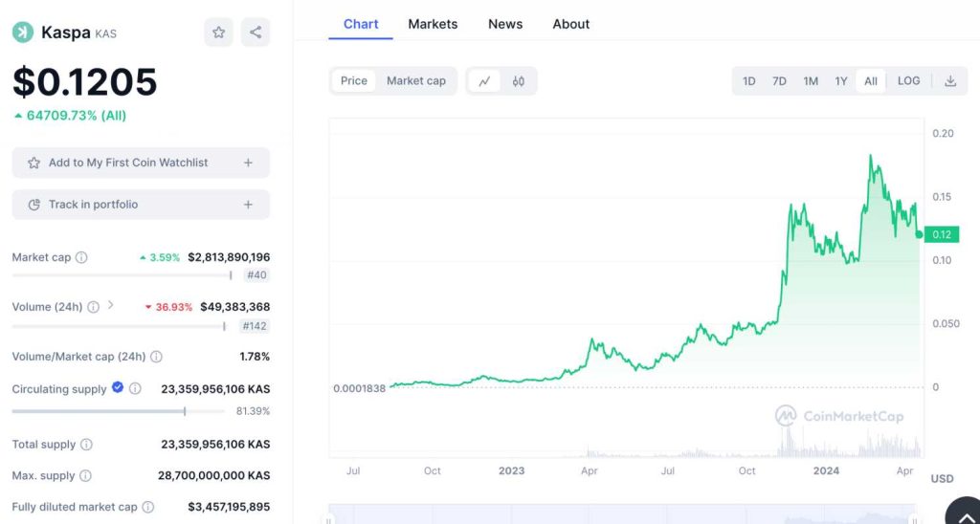Image resolution: width=980 pixels, height=524 pixels.
Task: Click the chart range navigator strip
Action: click(622, 514)
